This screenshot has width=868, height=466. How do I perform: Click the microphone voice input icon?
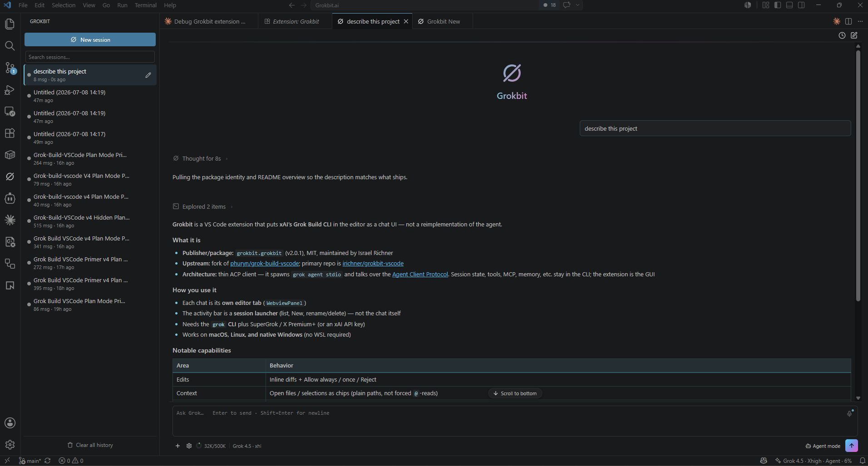[849, 413]
